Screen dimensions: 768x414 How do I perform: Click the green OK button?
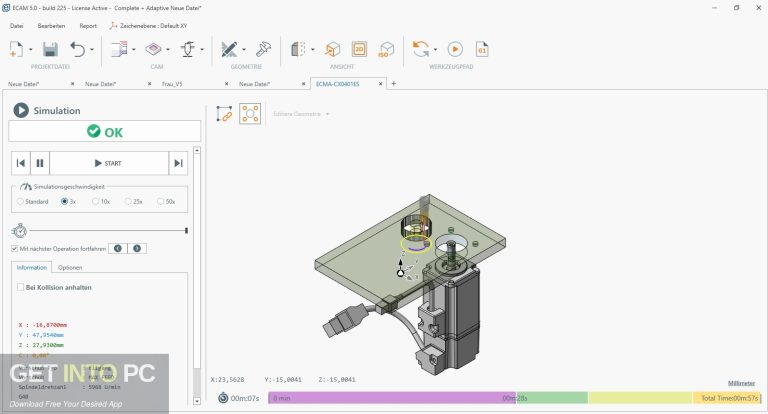coord(104,131)
